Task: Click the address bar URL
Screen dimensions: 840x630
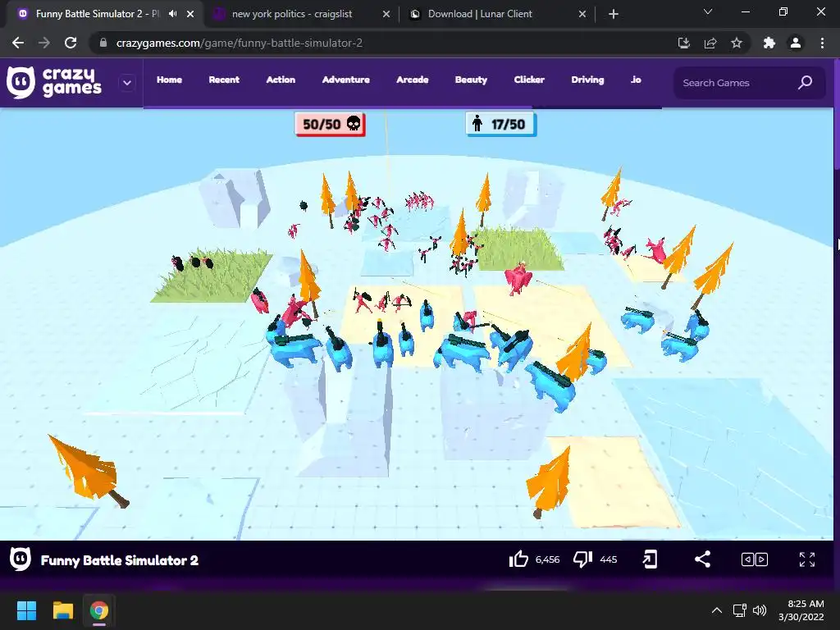Action: tap(240, 43)
